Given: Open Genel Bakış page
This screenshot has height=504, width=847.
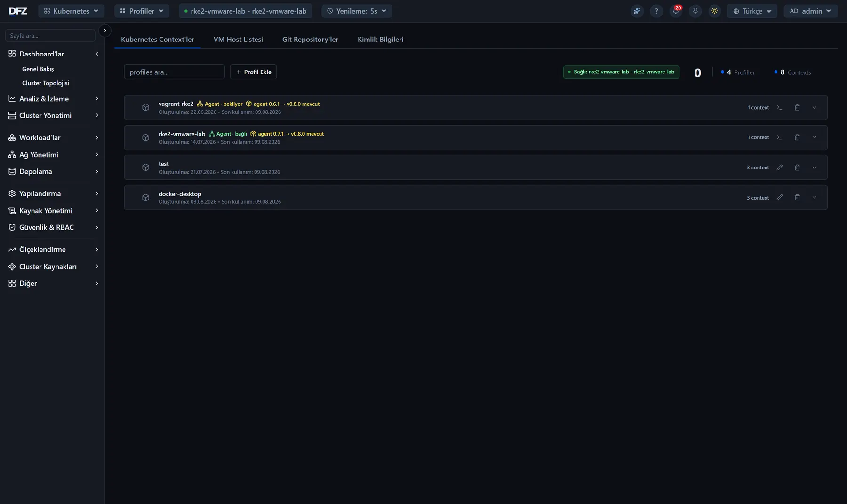Looking at the screenshot, I should point(38,69).
